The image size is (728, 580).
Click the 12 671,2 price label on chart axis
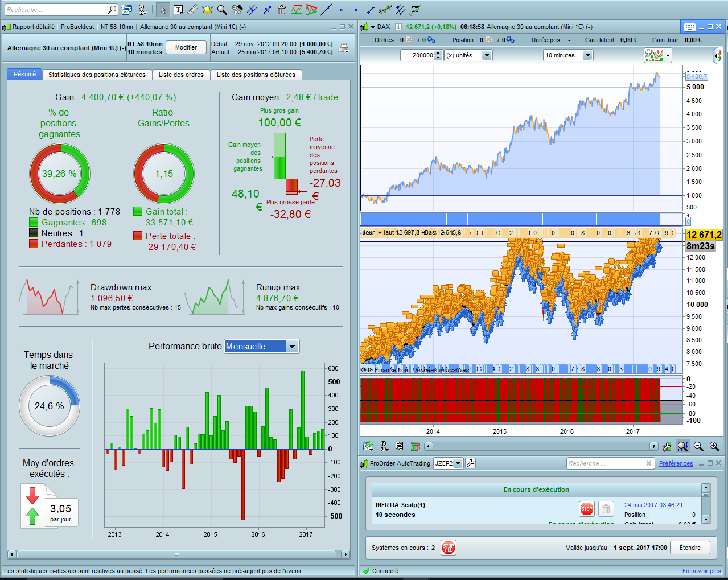tap(704, 235)
